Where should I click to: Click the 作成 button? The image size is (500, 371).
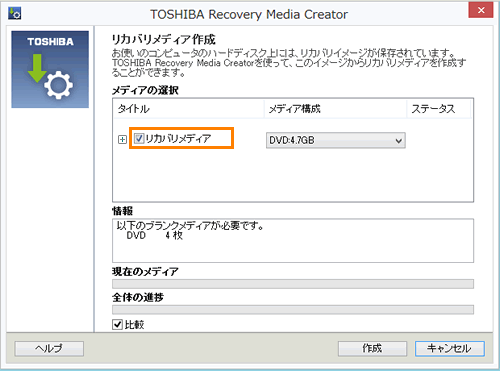tap(372, 349)
